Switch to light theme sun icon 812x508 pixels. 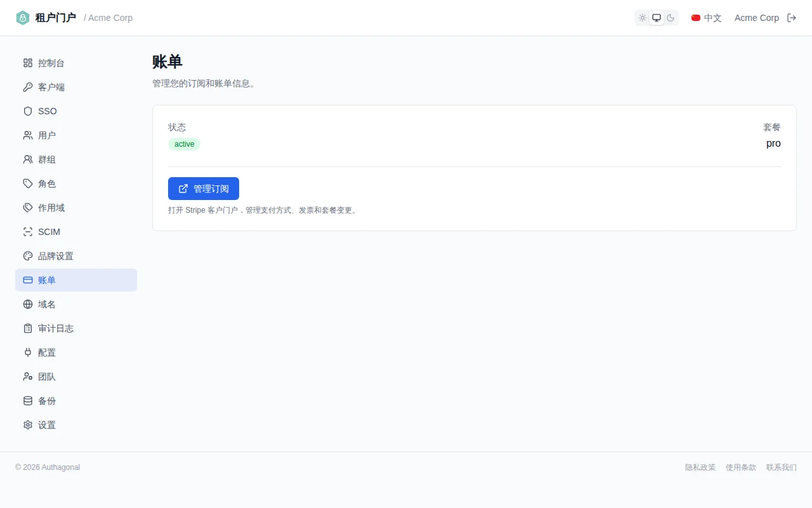[643, 18]
